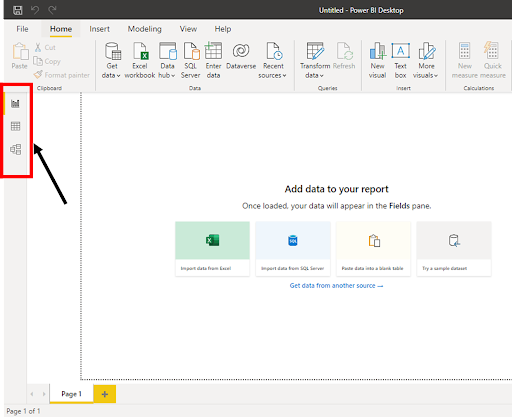The width and height of the screenshot is (512, 417).
Task: Select the Format painter tool
Action: point(62,75)
